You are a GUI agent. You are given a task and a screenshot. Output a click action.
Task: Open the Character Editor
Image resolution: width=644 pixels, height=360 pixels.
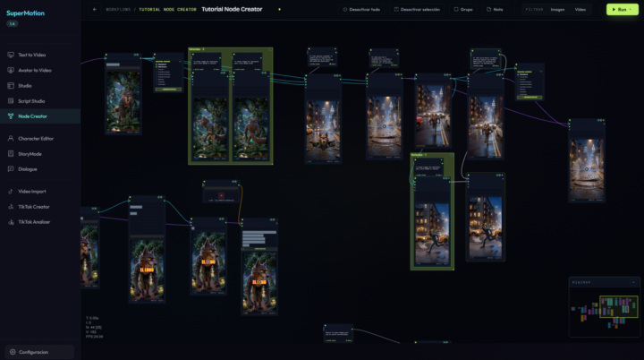(x=36, y=139)
